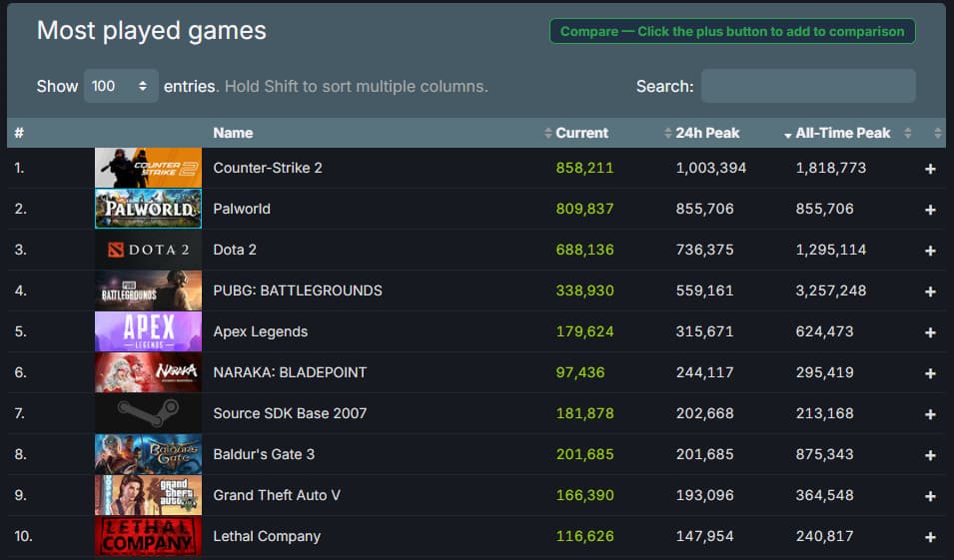Open the Palworld game thumbnail

[x=148, y=209]
